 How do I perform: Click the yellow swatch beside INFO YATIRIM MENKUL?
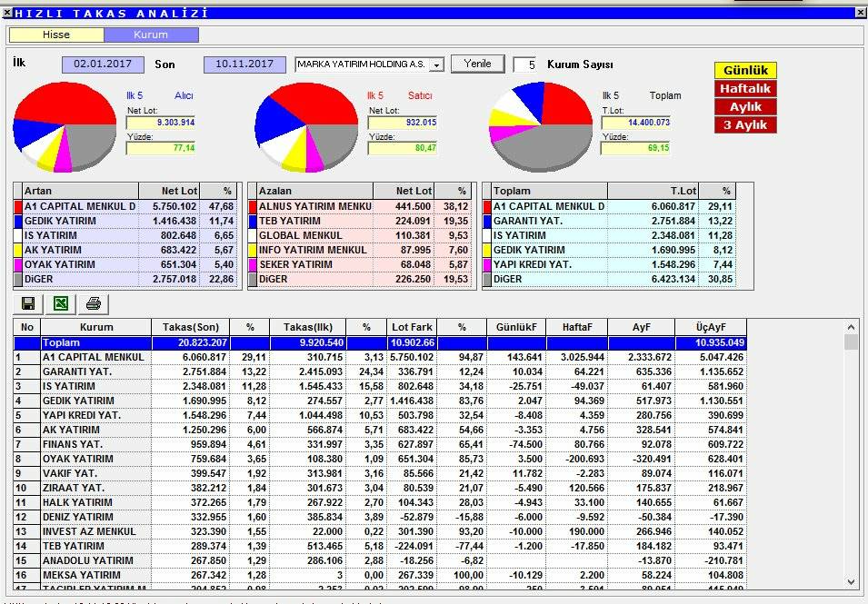[x=253, y=251]
